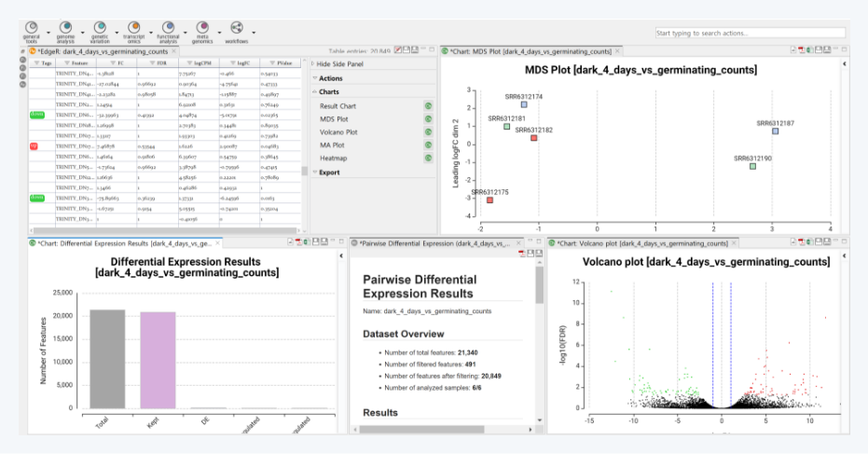Select the Chart: MDS Plot tab
The height and width of the screenshot is (454, 868).
pos(530,51)
